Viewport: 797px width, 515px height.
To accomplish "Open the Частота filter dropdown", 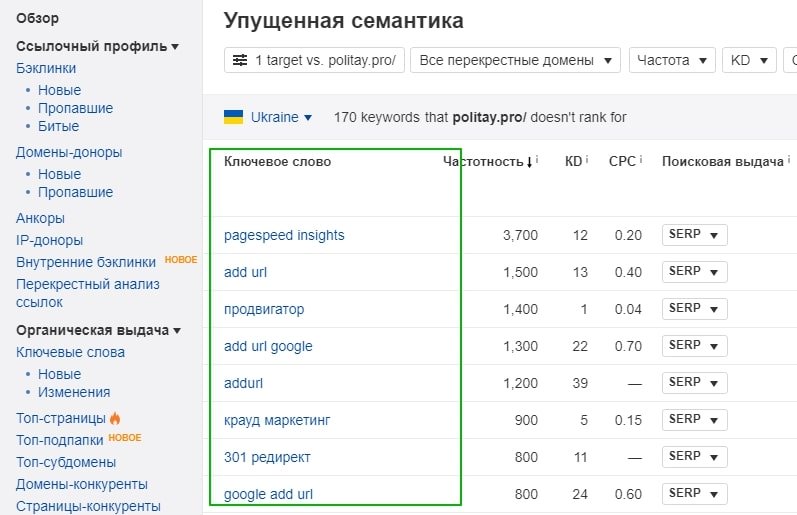I will tap(672, 60).
